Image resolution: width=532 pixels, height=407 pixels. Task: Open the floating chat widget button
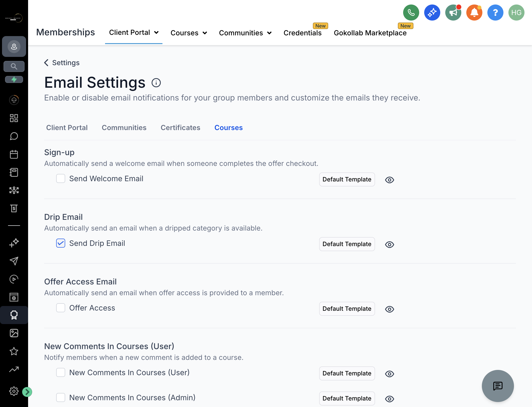point(498,386)
